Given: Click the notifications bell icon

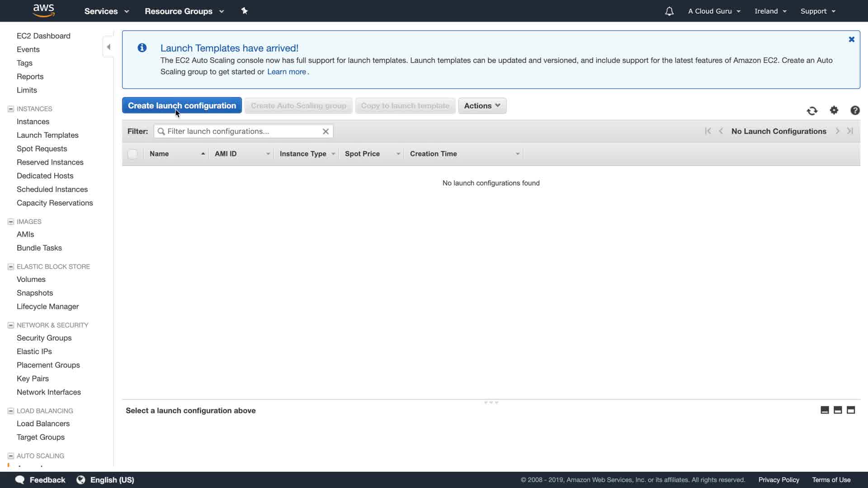Looking at the screenshot, I should 669,11.
